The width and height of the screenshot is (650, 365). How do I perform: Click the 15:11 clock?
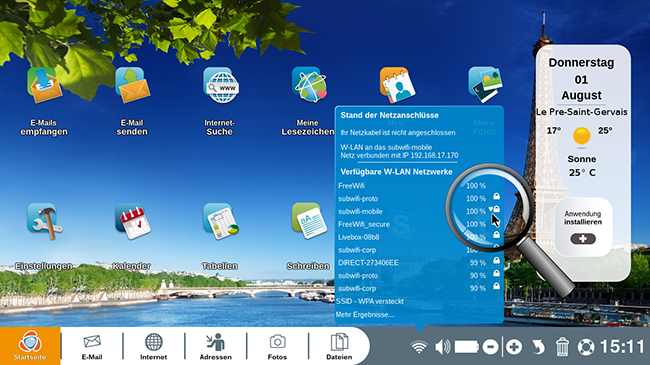pyautogui.click(x=622, y=347)
